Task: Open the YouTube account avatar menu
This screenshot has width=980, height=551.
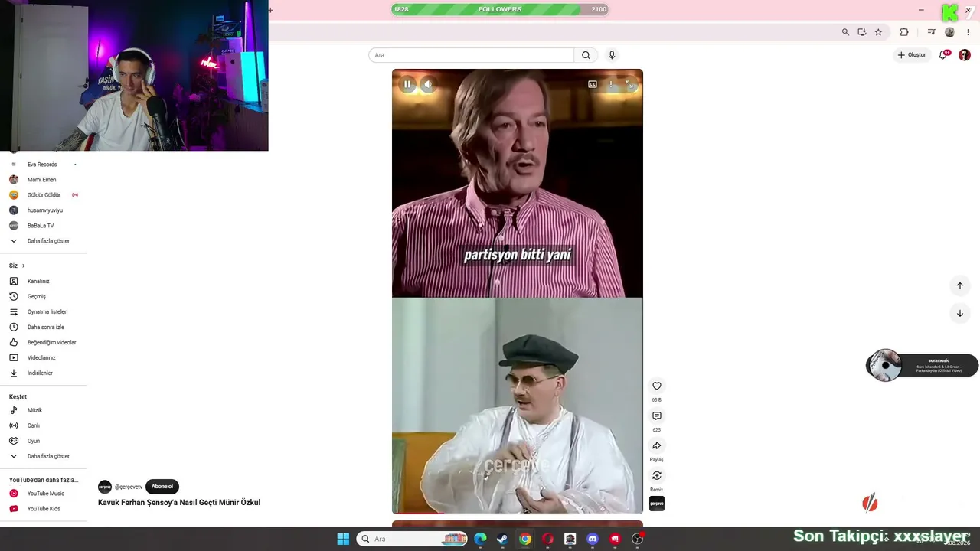Action: [x=965, y=55]
